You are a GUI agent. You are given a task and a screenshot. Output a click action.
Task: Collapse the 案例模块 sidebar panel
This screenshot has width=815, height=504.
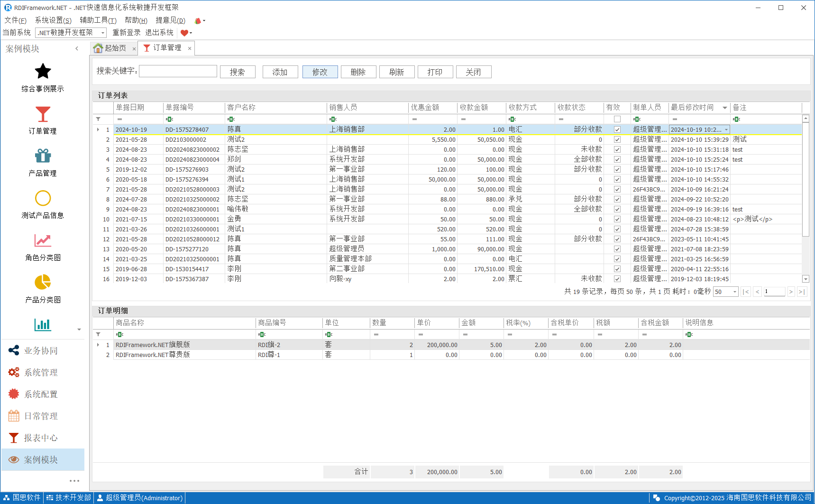coord(77,48)
